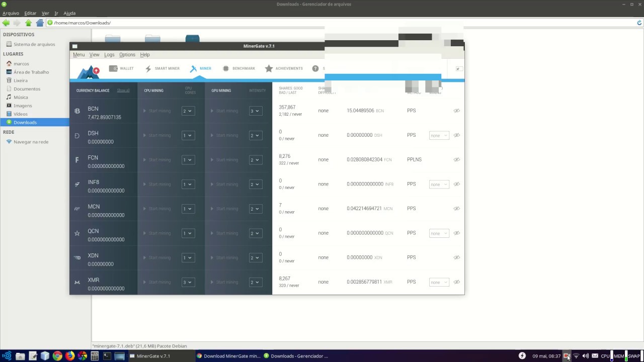Click the FCN currency icon
The height and width of the screenshot is (362, 644).
point(77,160)
